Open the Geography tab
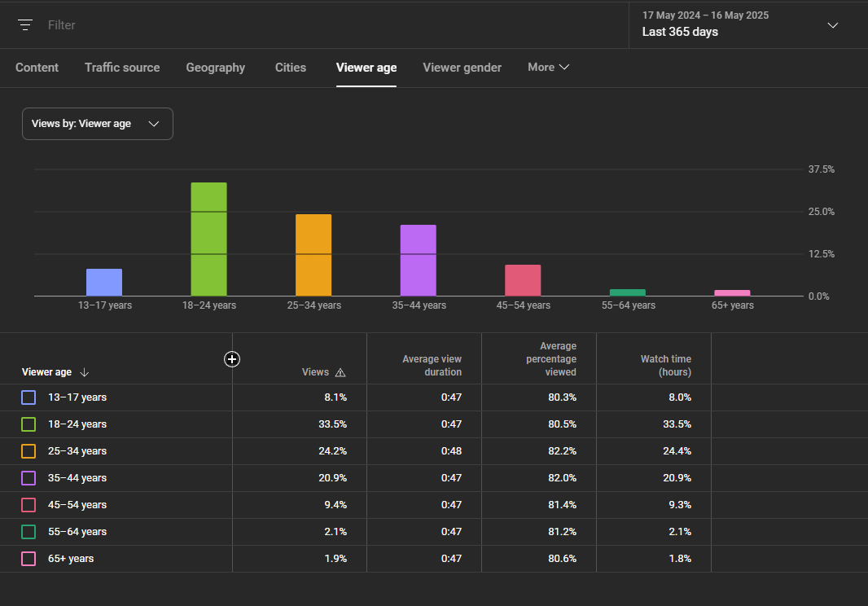The height and width of the screenshot is (606, 868). click(215, 68)
